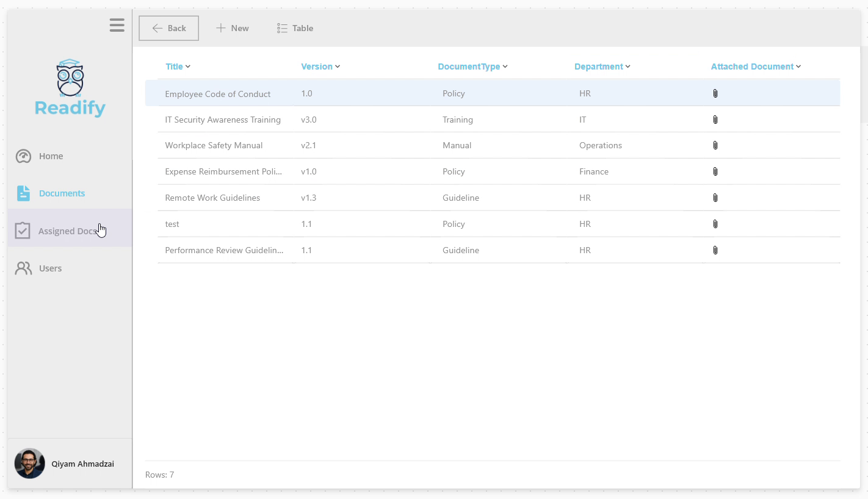Click the hamburger menu icon in sidebar
This screenshot has width=868, height=499.
point(117,25)
